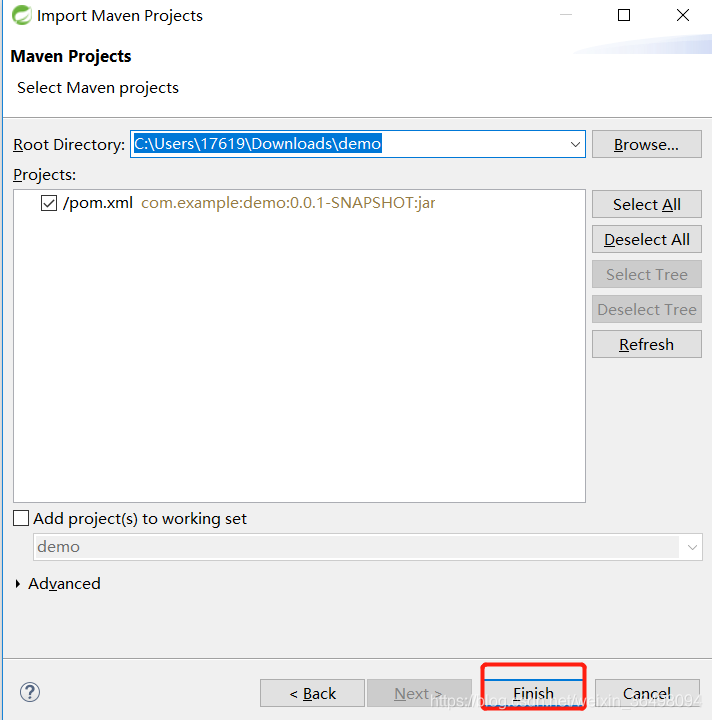The width and height of the screenshot is (712, 720).
Task: Enable Add project(s) to working set
Action: [21, 518]
